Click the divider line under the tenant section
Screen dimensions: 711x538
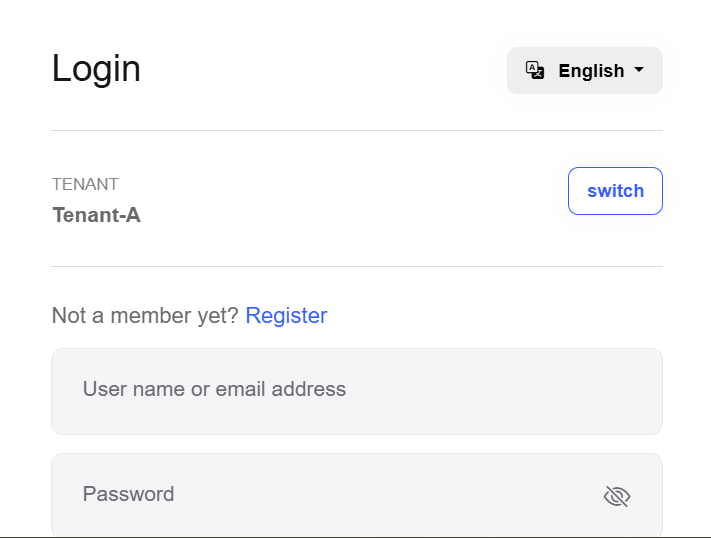tap(356, 266)
